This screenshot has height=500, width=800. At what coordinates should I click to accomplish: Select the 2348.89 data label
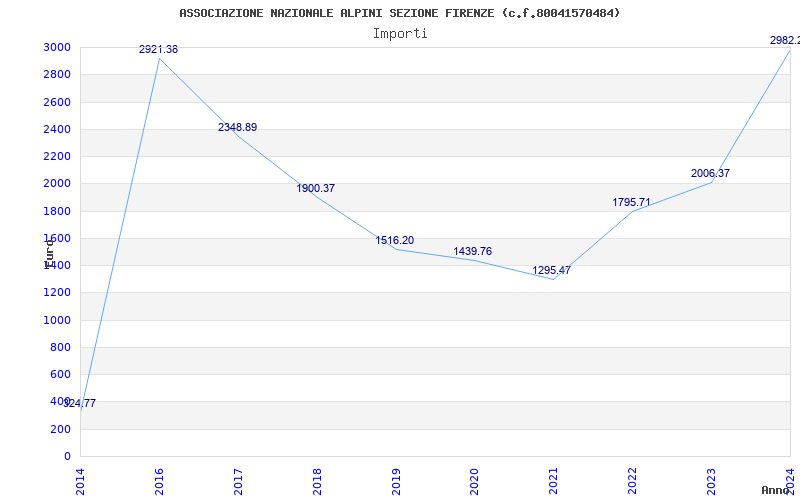237,127
